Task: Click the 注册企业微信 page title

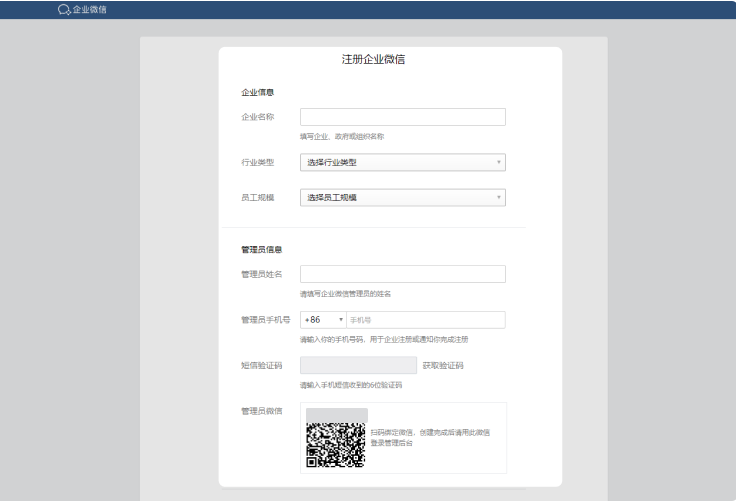Action: click(x=373, y=59)
